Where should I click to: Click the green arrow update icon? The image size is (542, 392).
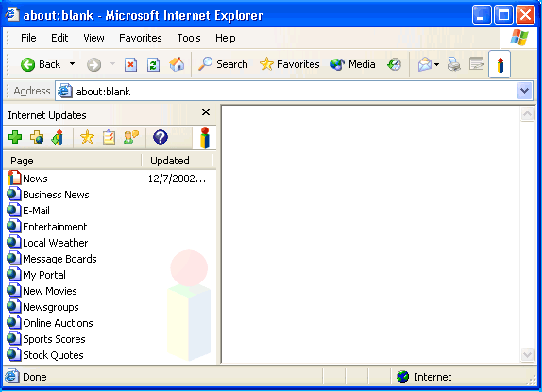pos(58,137)
